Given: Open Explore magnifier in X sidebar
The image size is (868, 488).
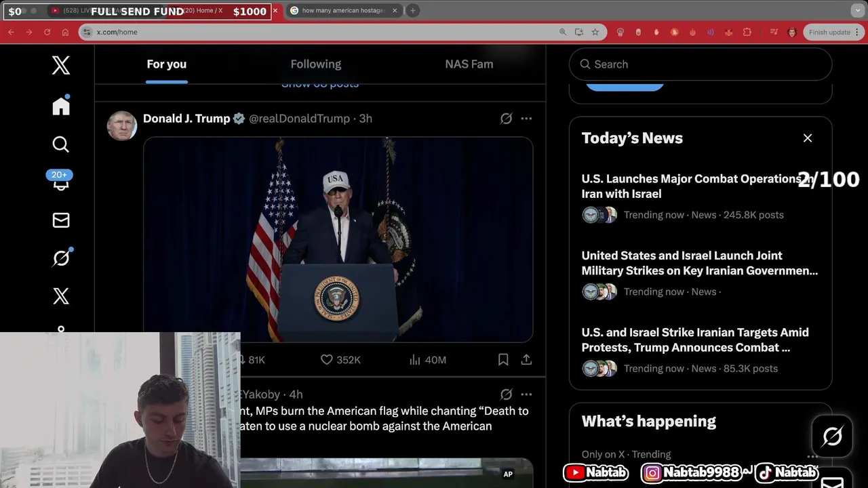Looking at the screenshot, I should [61, 144].
